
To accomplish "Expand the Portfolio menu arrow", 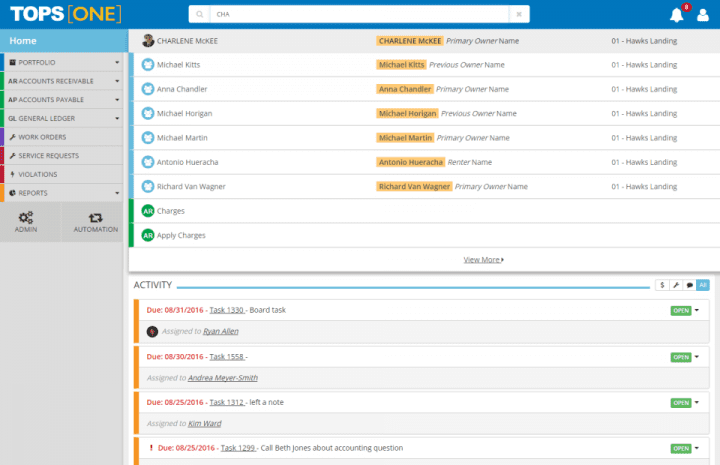I will coord(117,62).
